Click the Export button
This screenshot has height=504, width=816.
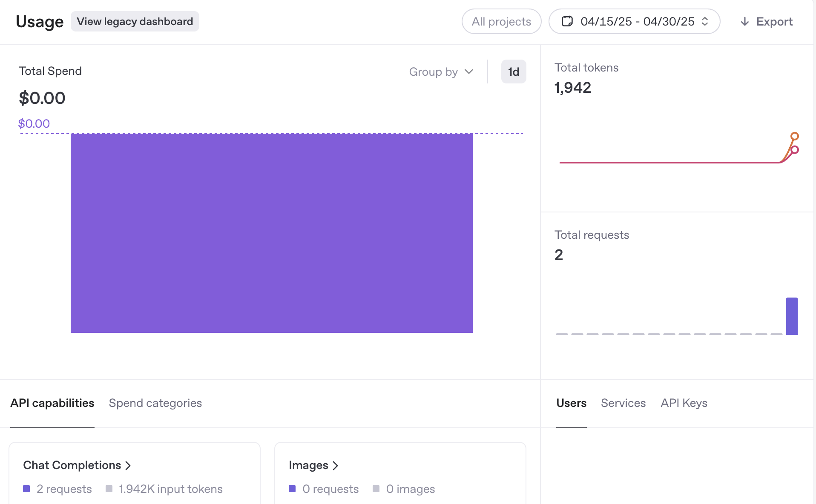point(767,21)
